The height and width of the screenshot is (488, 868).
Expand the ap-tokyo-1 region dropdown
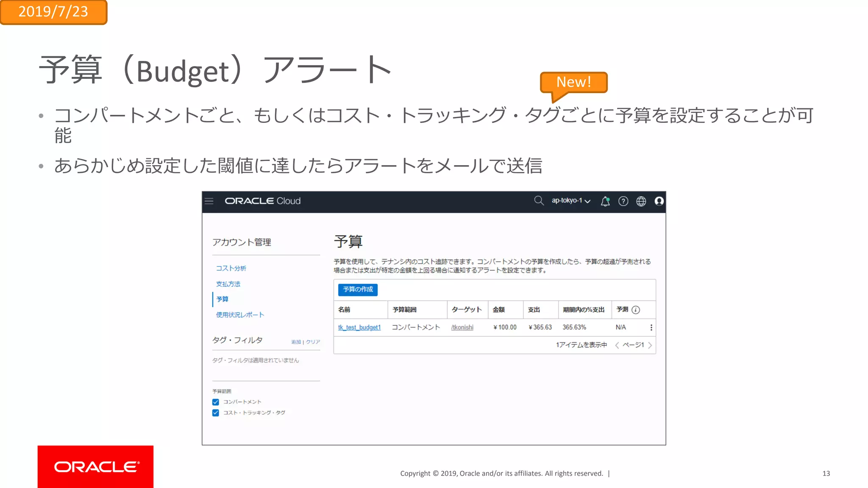click(571, 201)
